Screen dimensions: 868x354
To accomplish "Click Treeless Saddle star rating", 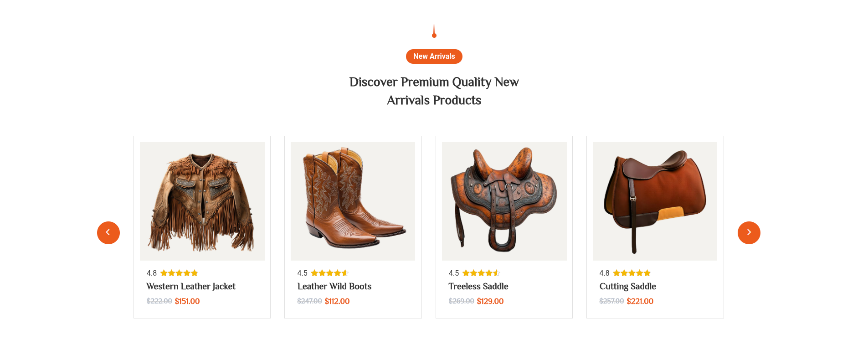I will tap(481, 273).
